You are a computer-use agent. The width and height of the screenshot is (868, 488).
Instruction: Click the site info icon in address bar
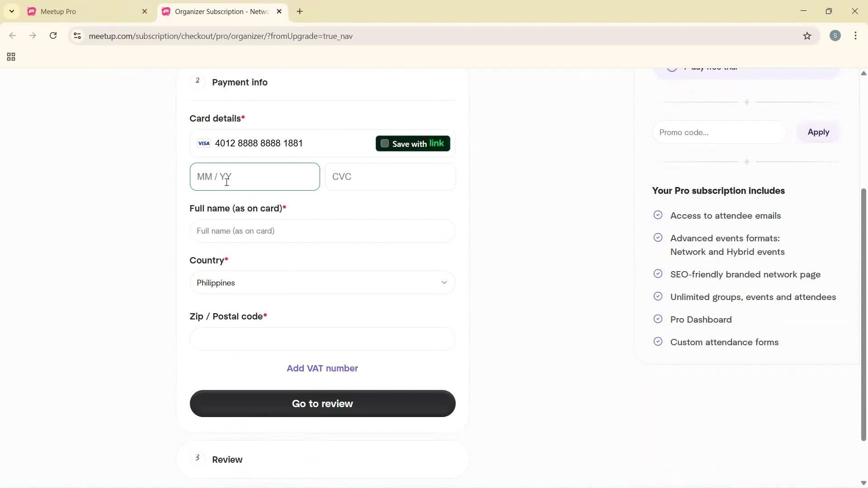(x=77, y=36)
